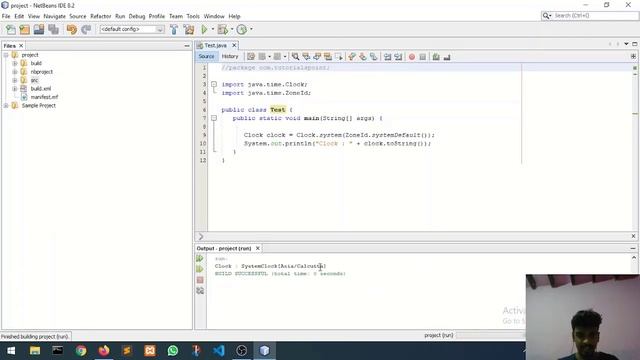Collapse the main method code fold

pyautogui.click(x=214, y=118)
